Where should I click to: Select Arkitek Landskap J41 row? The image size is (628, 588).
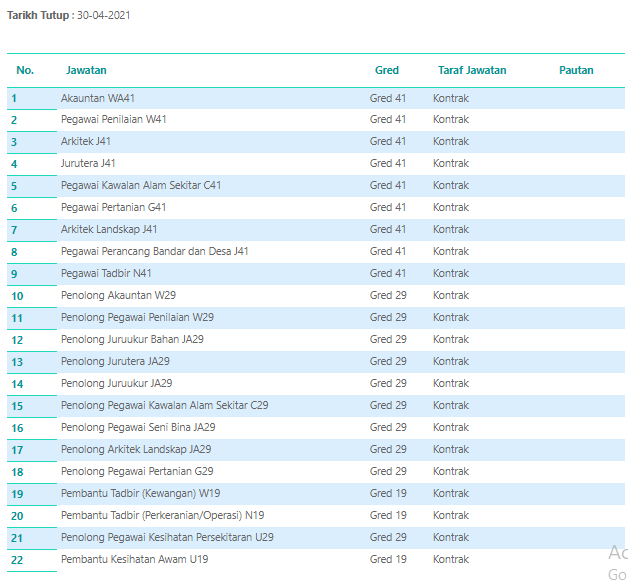pyautogui.click(x=316, y=230)
